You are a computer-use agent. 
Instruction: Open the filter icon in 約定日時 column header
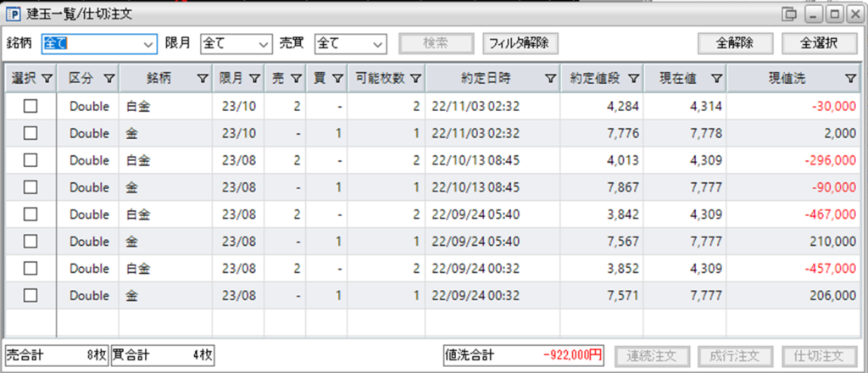click(x=549, y=79)
